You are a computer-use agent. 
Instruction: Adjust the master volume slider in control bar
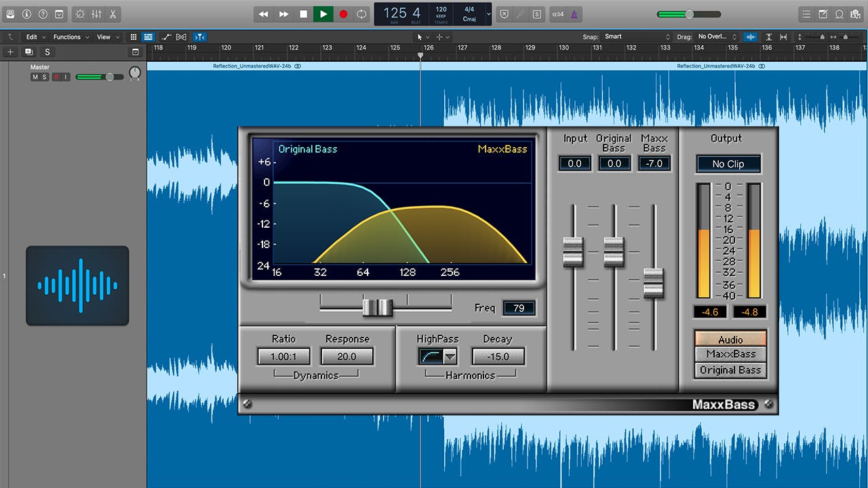point(688,14)
